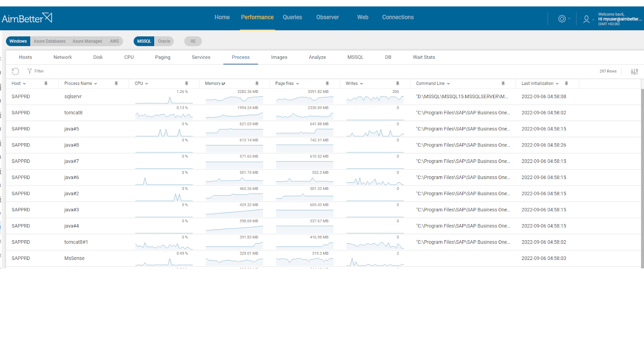
Task: Click the Filter text button
Action: click(x=39, y=71)
